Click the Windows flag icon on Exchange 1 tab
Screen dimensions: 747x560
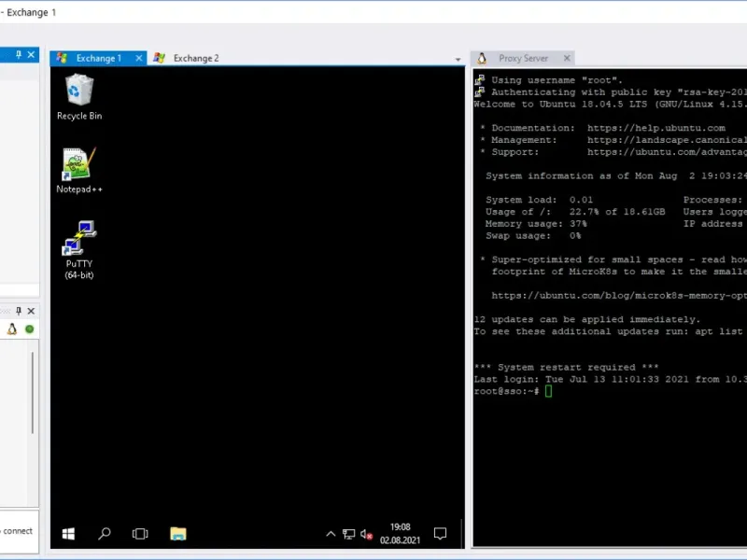[x=62, y=58]
